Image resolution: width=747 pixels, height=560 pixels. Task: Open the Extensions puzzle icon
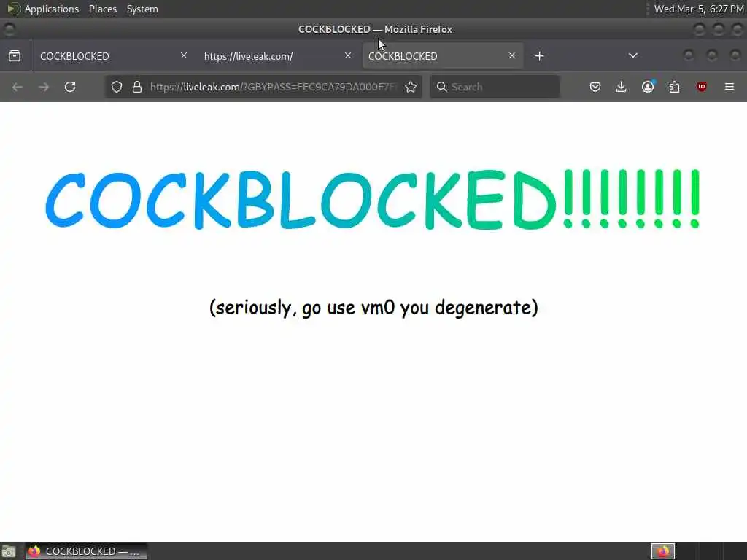coord(674,87)
